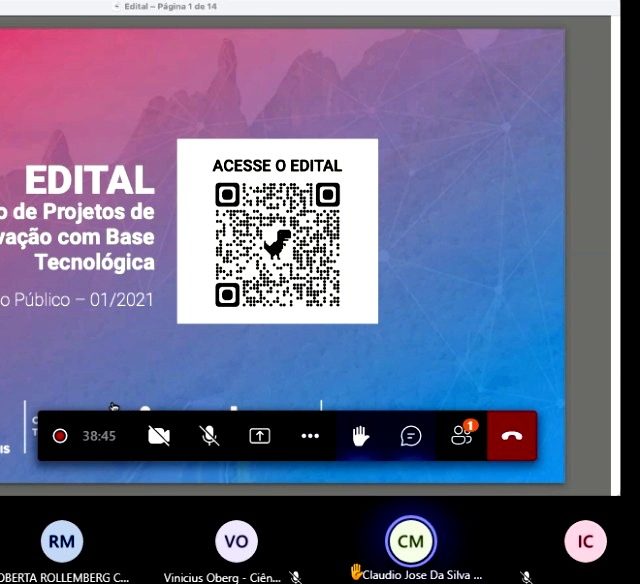Show participants panel with notification badge
This screenshot has width=640, height=584.
click(461, 435)
